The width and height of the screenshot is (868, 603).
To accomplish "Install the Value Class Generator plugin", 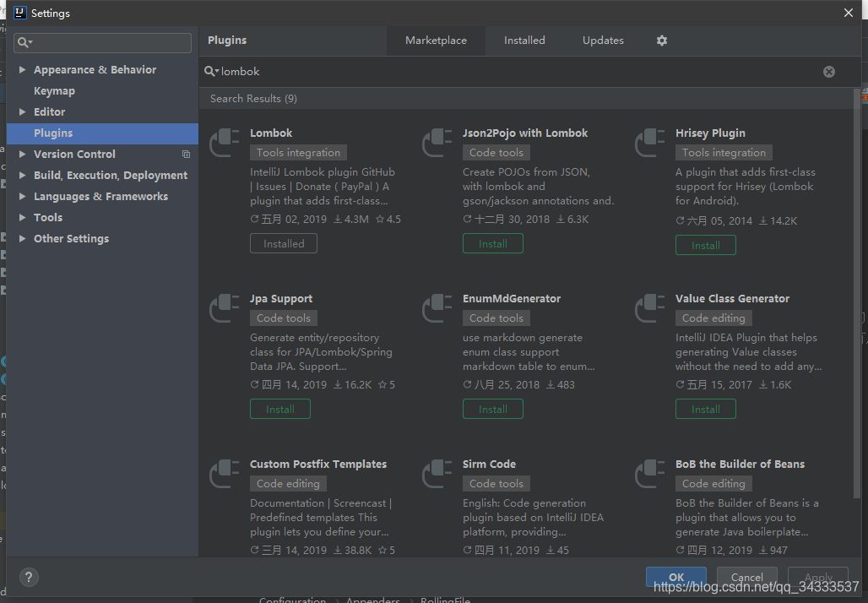I will pyautogui.click(x=705, y=410).
